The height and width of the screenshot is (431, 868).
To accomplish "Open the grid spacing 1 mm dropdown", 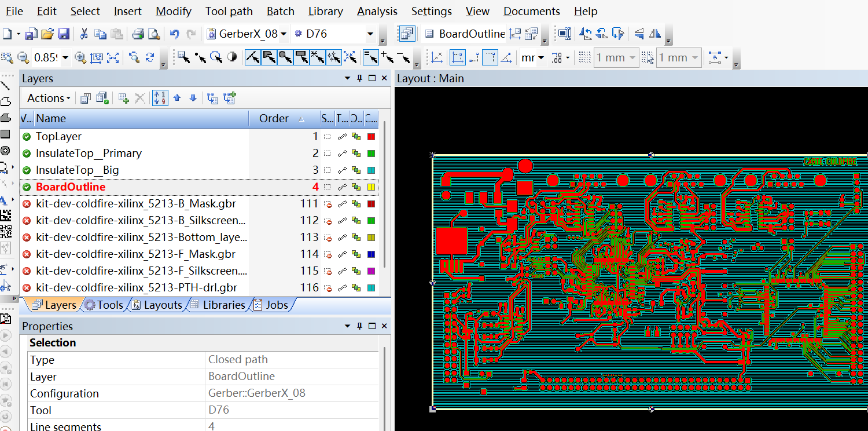I will pos(632,57).
